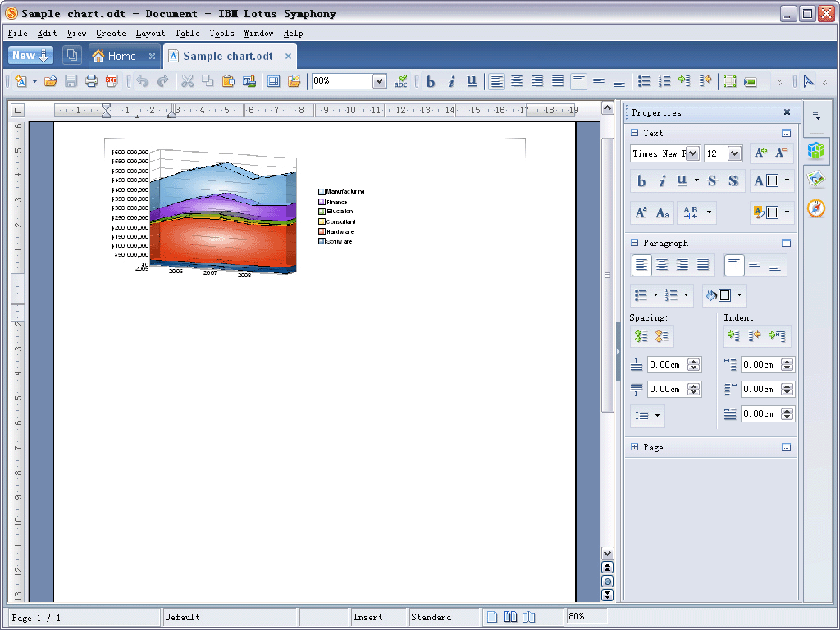840x630 pixels.
Task: Toggle italic formatting in the main toolbar
Action: point(451,81)
